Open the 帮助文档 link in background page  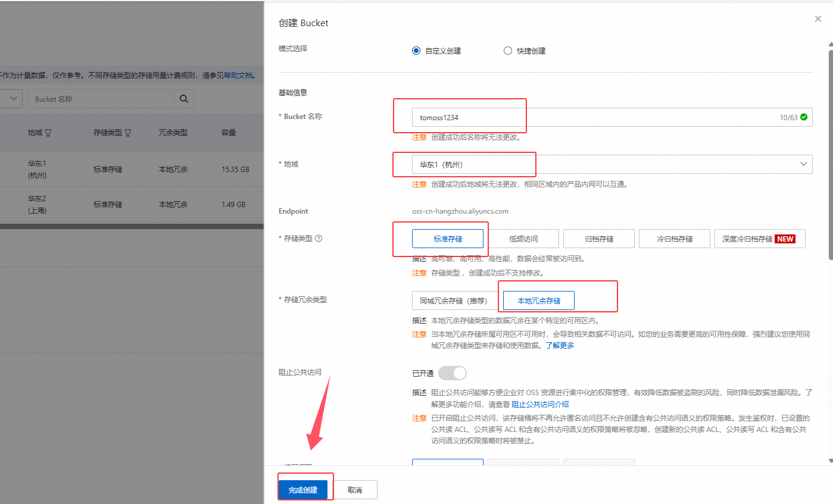(x=239, y=76)
